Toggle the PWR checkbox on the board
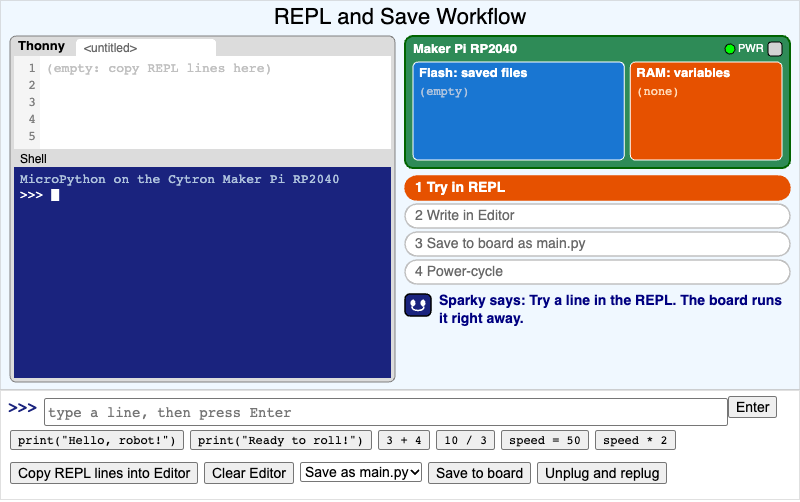800x502 pixels. (x=774, y=49)
